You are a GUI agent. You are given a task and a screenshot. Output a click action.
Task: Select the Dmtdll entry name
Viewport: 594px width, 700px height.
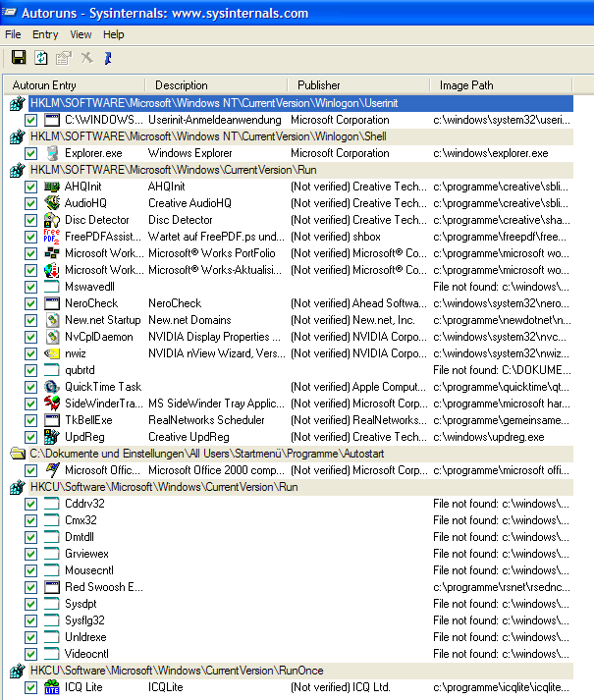pos(80,537)
